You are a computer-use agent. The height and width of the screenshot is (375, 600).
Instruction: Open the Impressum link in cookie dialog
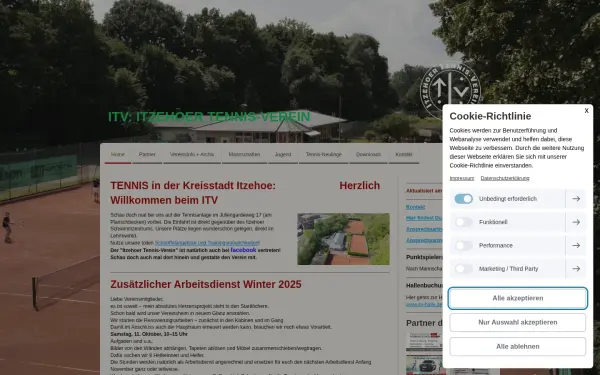tap(461, 178)
